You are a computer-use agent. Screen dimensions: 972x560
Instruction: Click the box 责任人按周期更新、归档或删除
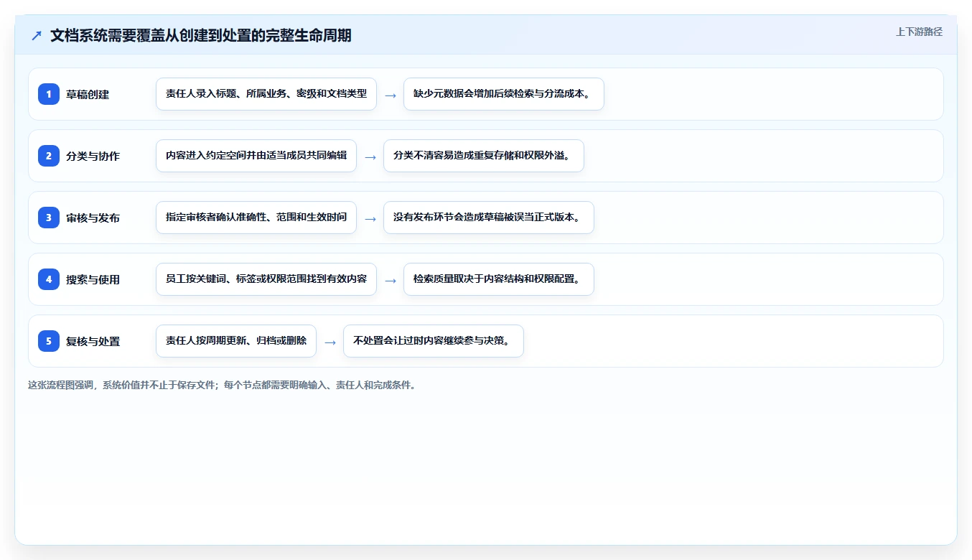pos(236,341)
